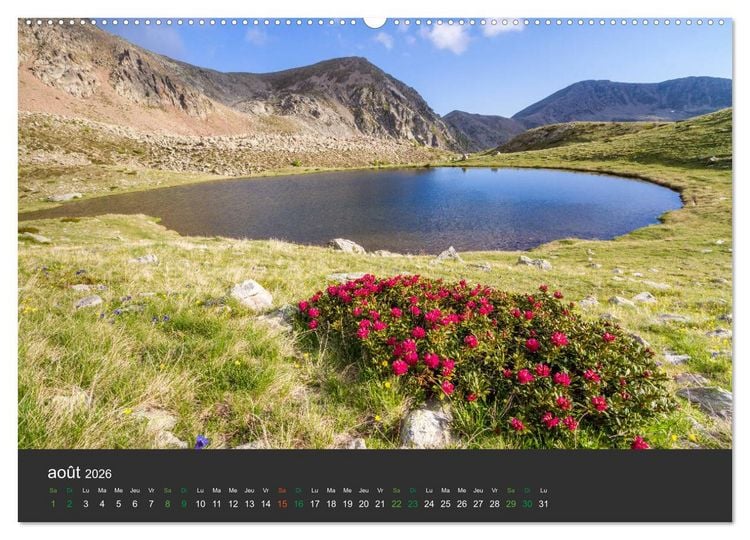Click the weekday label Lu above 31
The height and width of the screenshot is (540, 750).
[x=543, y=490]
